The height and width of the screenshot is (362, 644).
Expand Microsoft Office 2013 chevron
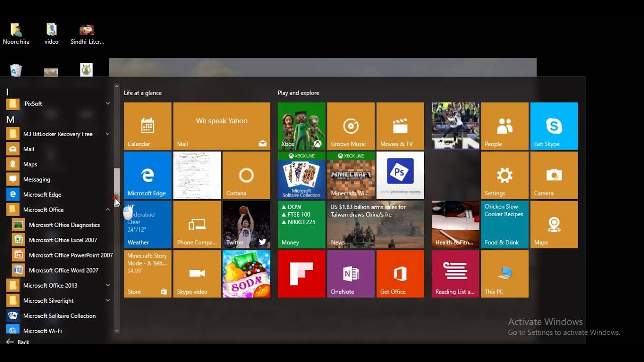(x=108, y=285)
